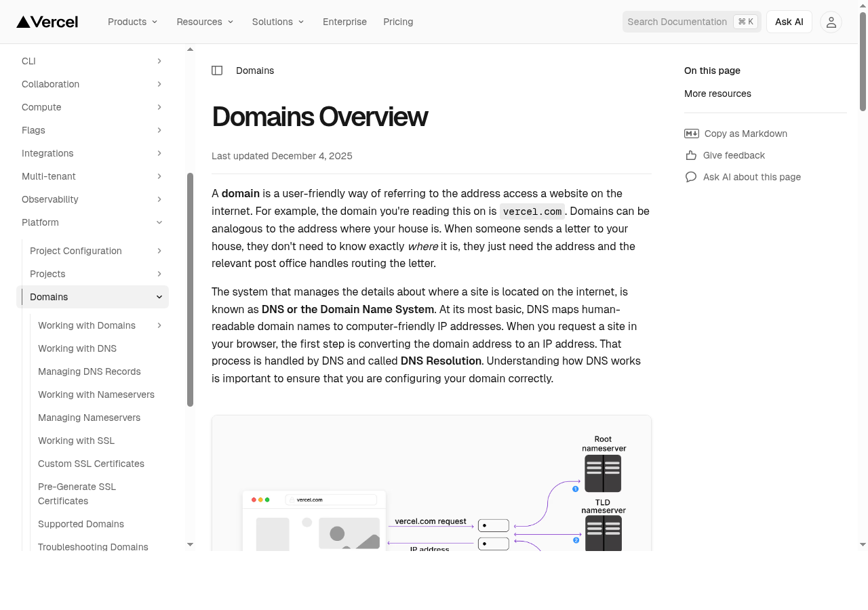The image size is (868, 610).
Task: Click the page scroll down arrow
Action: tap(863, 545)
